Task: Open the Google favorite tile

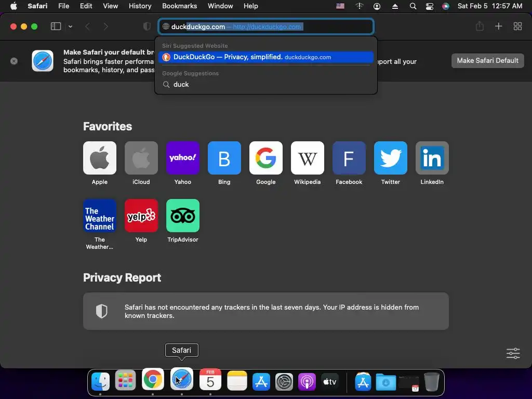Action: click(x=265, y=158)
